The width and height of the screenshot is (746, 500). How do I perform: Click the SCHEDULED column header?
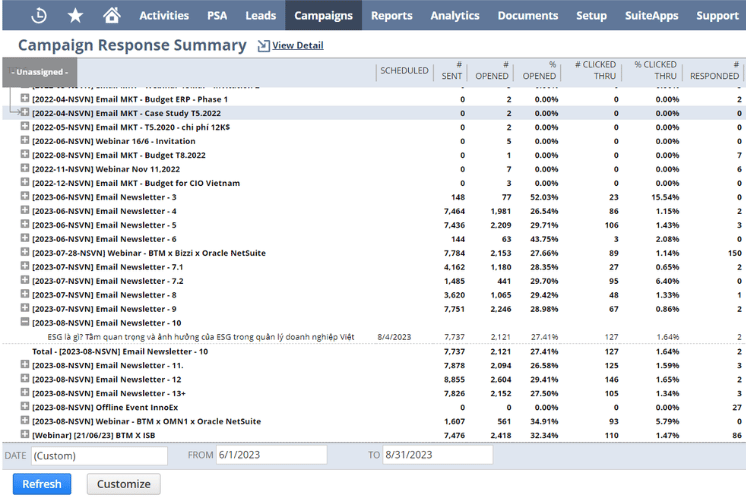pos(404,70)
